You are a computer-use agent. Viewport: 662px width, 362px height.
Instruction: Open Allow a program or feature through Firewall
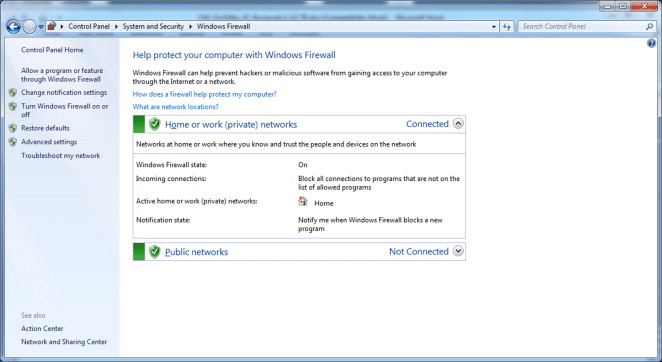click(x=62, y=75)
